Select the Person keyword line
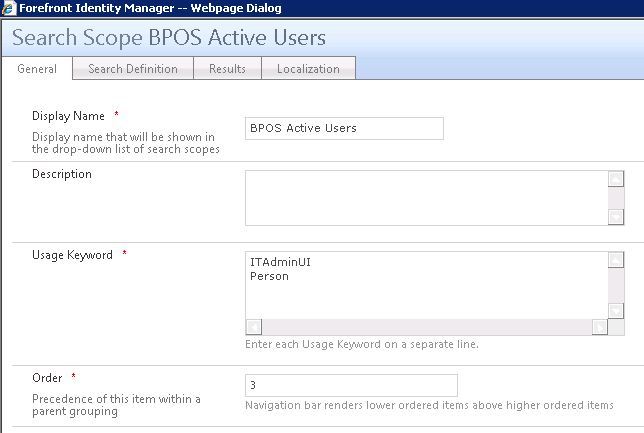Image resolution: width=644 pixels, height=433 pixels. tap(269, 276)
